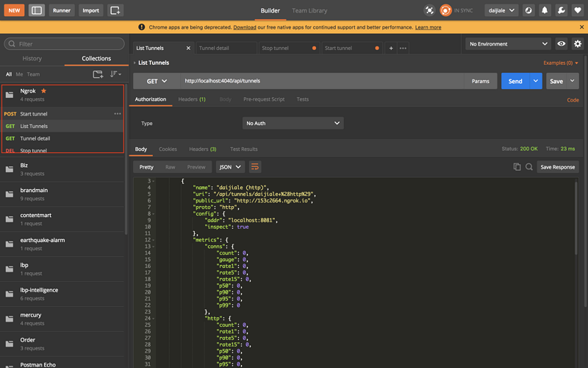The height and width of the screenshot is (368, 588).
Task: Open the lbp-intelligence collection
Action: tap(62, 294)
